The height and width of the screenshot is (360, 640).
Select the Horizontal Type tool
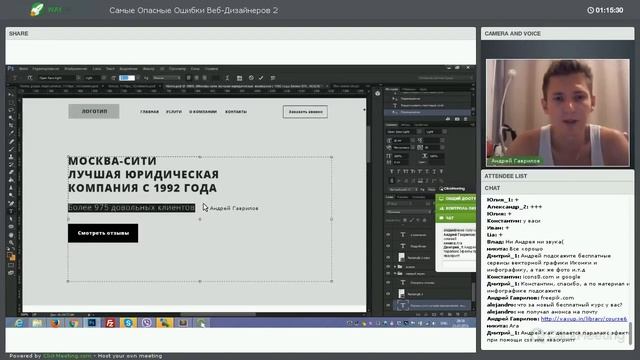tap(11, 211)
